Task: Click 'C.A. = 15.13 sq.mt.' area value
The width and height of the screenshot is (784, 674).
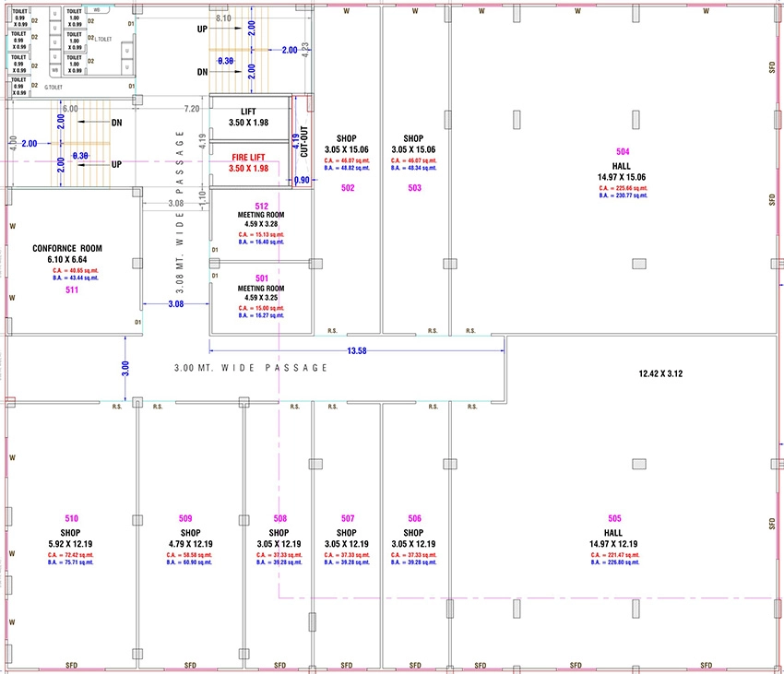Action: [x=261, y=234]
